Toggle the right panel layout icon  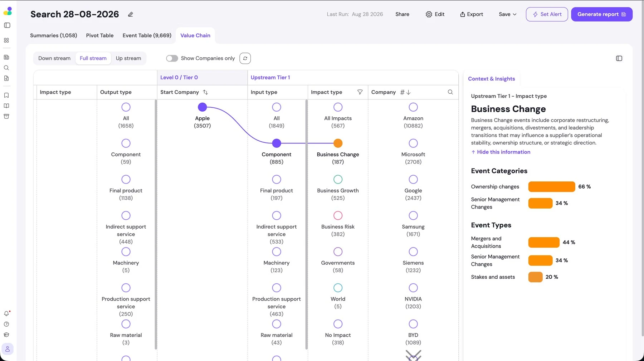tap(619, 58)
